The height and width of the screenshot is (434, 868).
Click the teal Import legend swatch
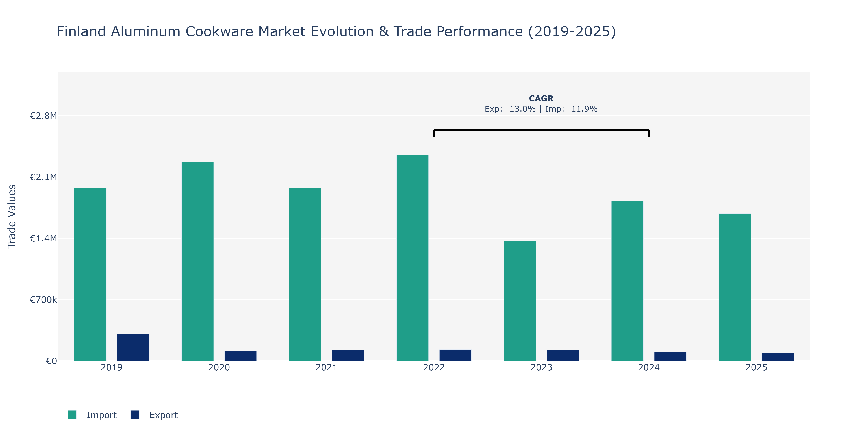tap(72, 415)
